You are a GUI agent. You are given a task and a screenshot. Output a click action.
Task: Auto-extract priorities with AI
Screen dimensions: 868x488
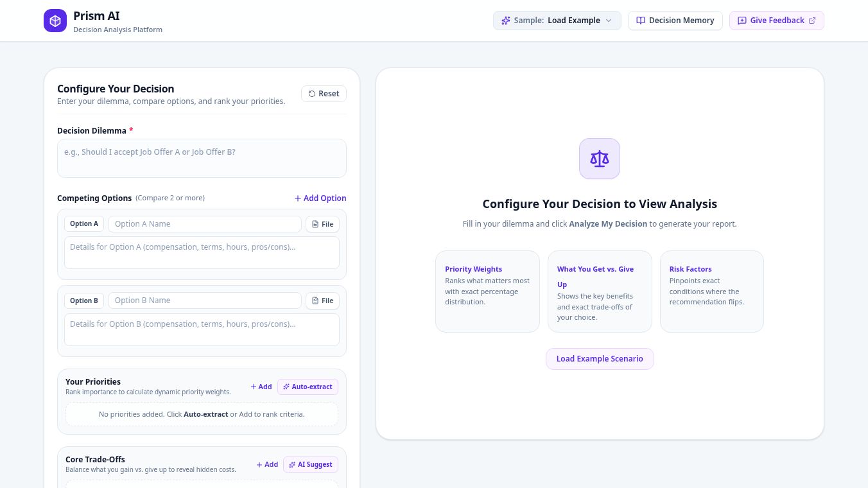[x=308, y=387]
